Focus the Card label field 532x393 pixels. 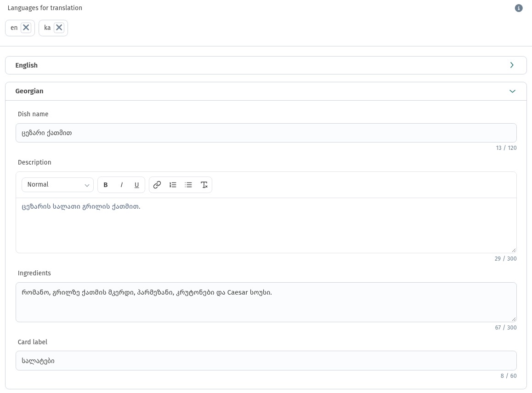(266, 360)
